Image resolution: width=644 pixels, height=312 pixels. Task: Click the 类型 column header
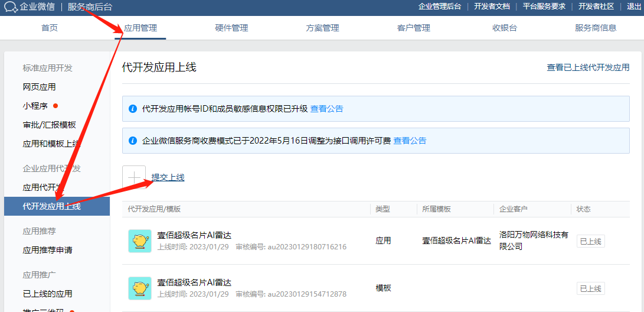[383, 209]
